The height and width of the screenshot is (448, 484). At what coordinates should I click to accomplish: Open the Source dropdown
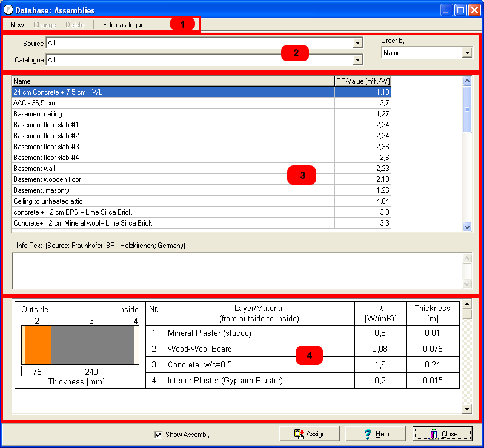(x=357, y=42)
